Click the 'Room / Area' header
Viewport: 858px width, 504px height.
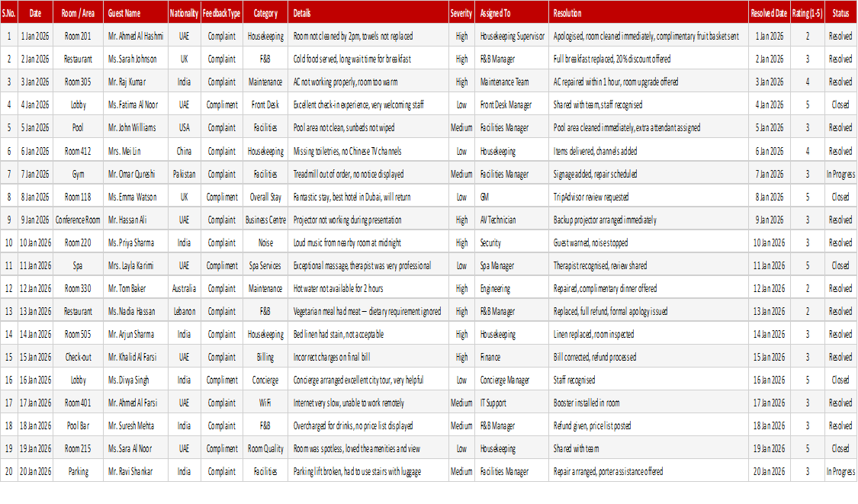coord(78,13)
